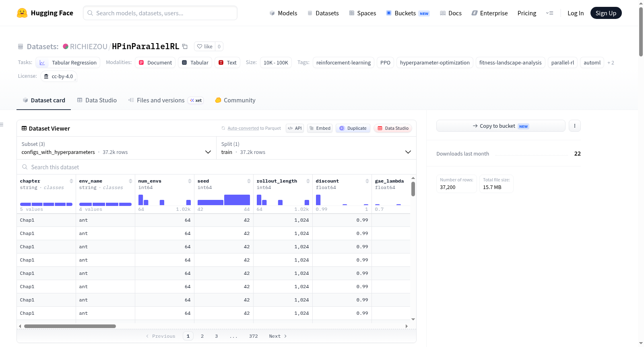Expand the Subset dropdown
This screenshot has height=347, width=644.
[x=116, y=148]
